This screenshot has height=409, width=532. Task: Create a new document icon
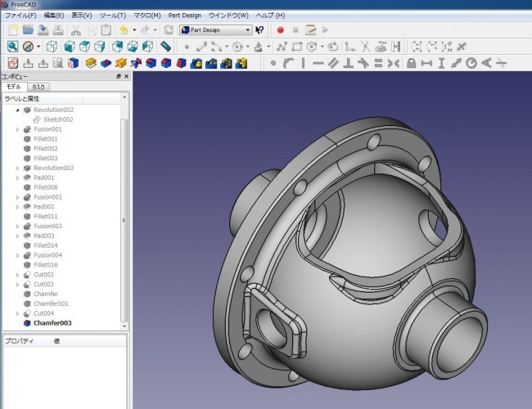pyautogui.click(x=13, y=29)
